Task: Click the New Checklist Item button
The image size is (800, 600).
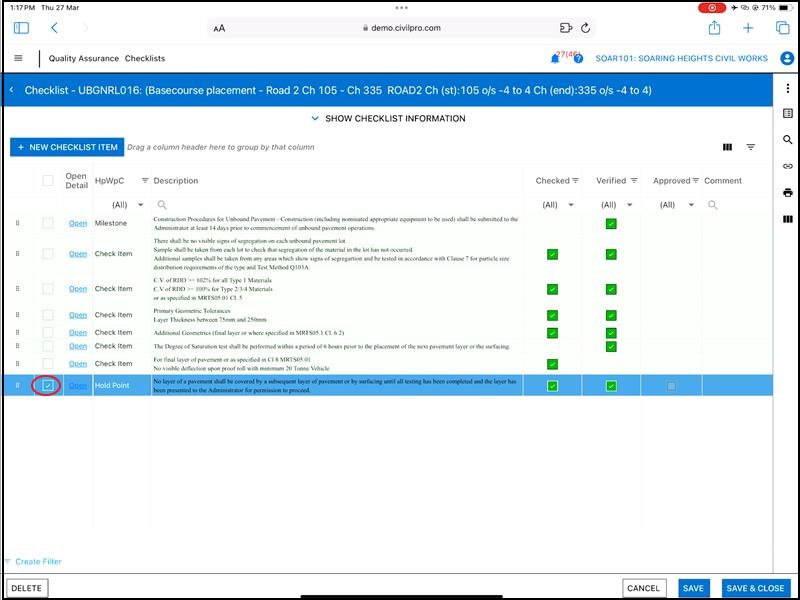Action: tap(67, 147)
